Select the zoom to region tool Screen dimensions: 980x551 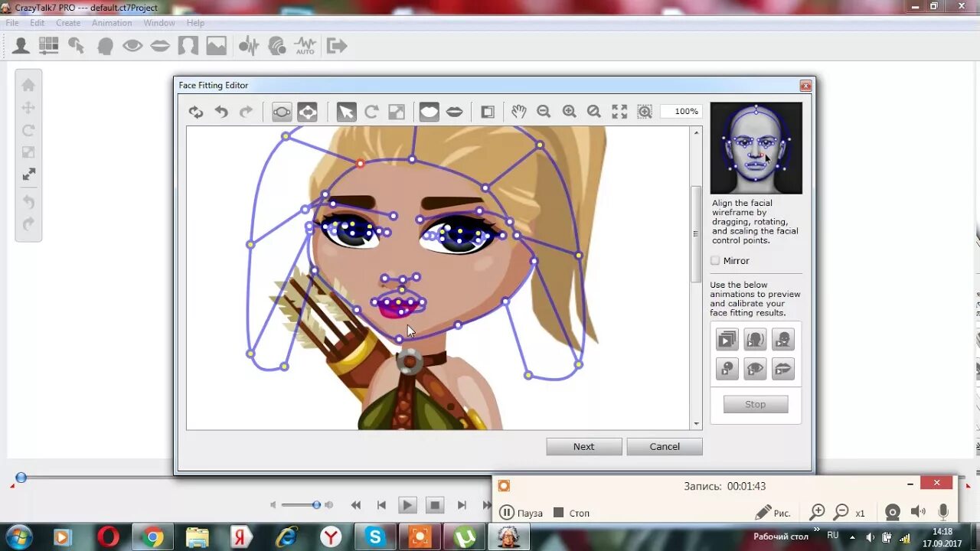pos(645,112)
